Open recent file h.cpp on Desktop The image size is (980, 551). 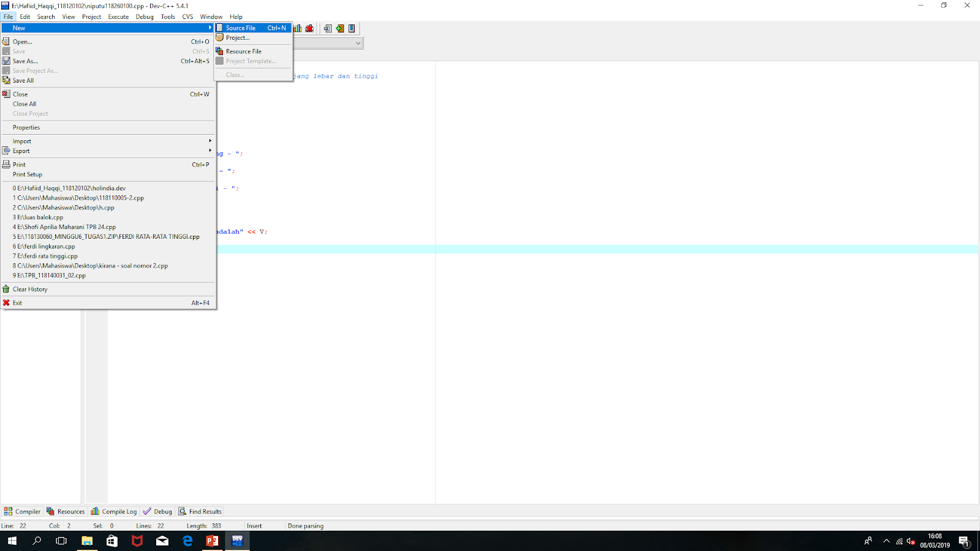coord(108,208)
